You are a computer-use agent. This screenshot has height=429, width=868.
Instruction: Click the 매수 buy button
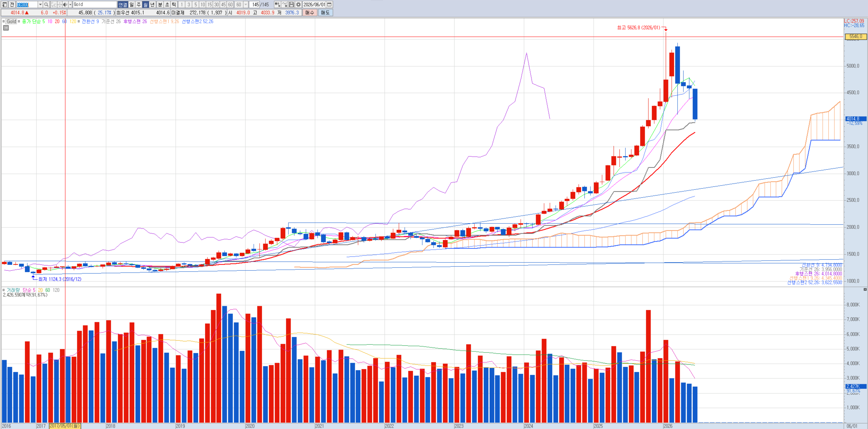[x=310, y=12]
